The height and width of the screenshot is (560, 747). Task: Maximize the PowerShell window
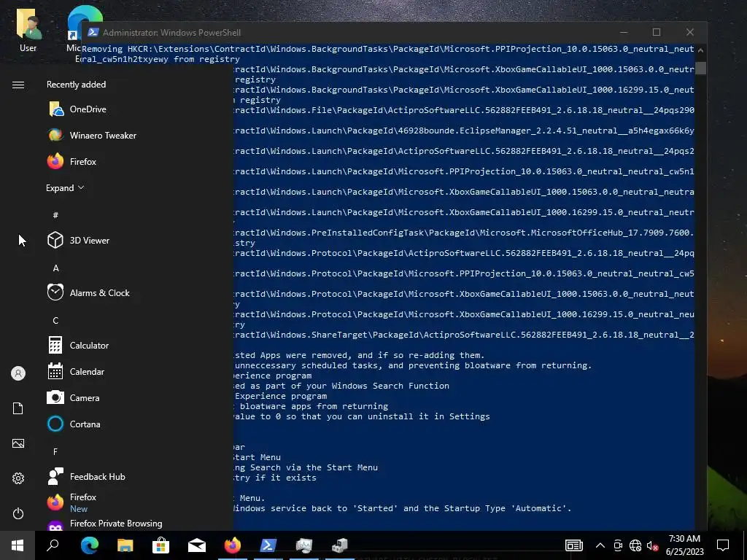(x=657, y=32)
